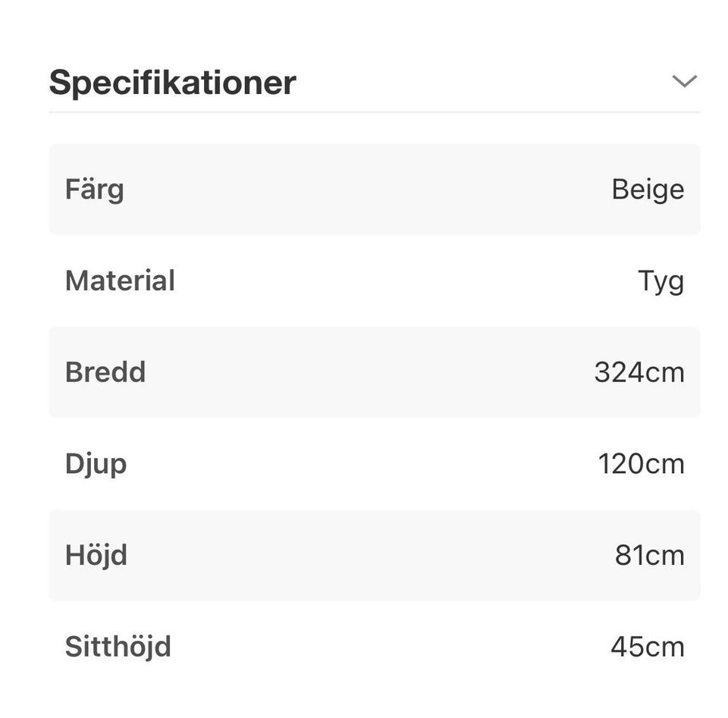Tap the white Sitthöjd specification row
Screen dimensions: 728x718
coord(375,647)
